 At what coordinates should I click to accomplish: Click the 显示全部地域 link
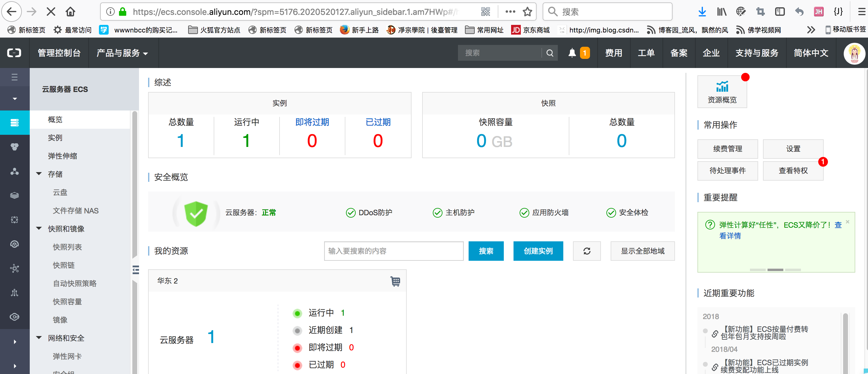coord(644,251)
